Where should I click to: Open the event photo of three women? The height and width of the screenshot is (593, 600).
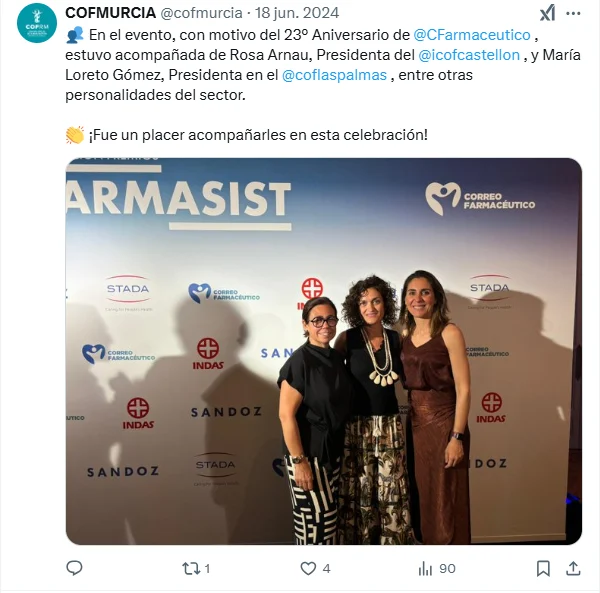[x=324, y=351]
